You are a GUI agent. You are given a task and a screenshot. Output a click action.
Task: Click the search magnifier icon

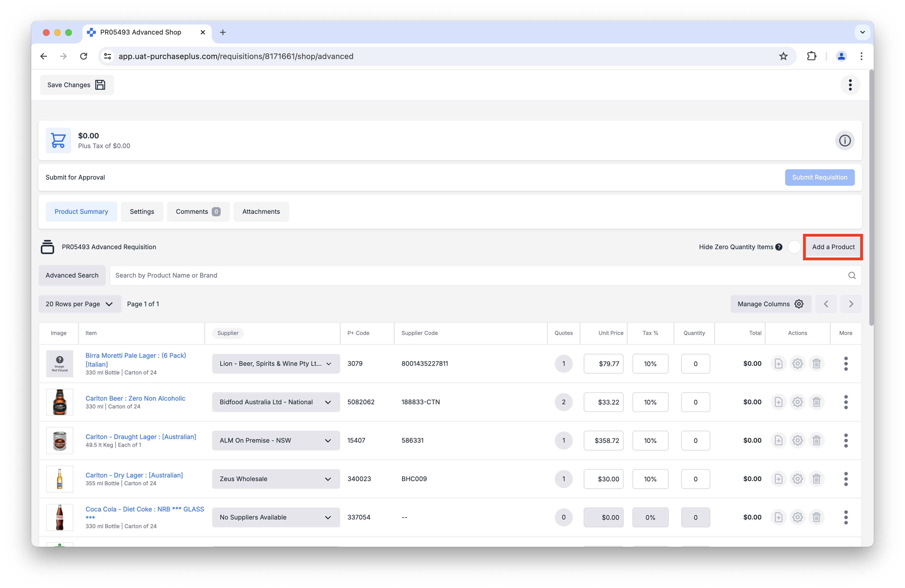(x=852, y=275)
